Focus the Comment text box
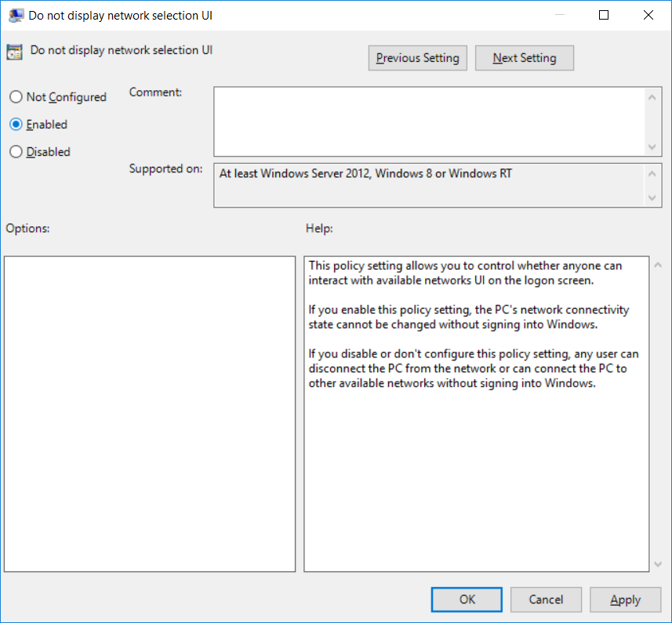This screenshot has height=623, width=672. tap(428, 121)
